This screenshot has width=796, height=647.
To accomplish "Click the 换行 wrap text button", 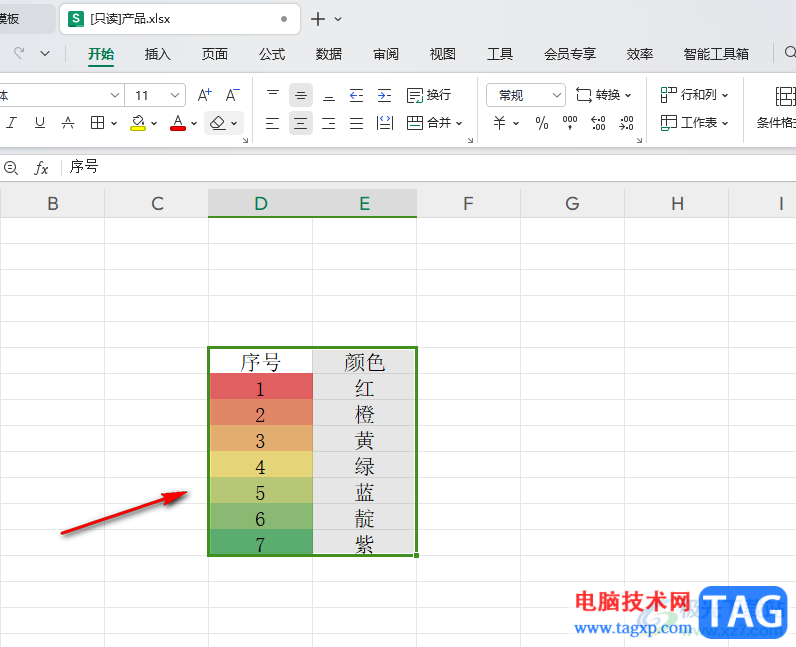I will pos(428,95).
